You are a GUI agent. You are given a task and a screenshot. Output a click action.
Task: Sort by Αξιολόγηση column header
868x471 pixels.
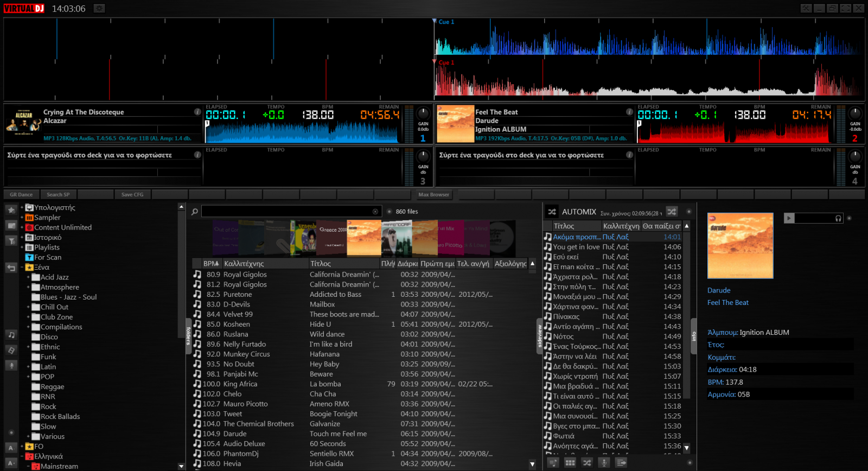coord(510,264)
